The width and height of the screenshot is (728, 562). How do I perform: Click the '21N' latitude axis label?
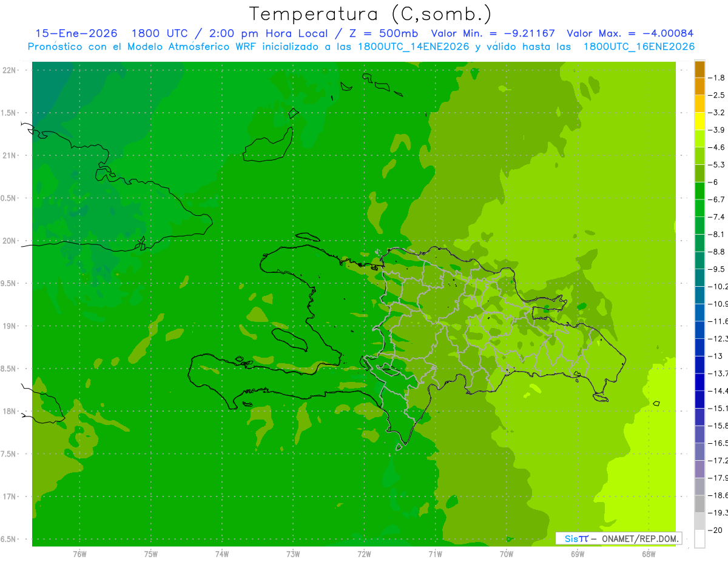point(9,155)
